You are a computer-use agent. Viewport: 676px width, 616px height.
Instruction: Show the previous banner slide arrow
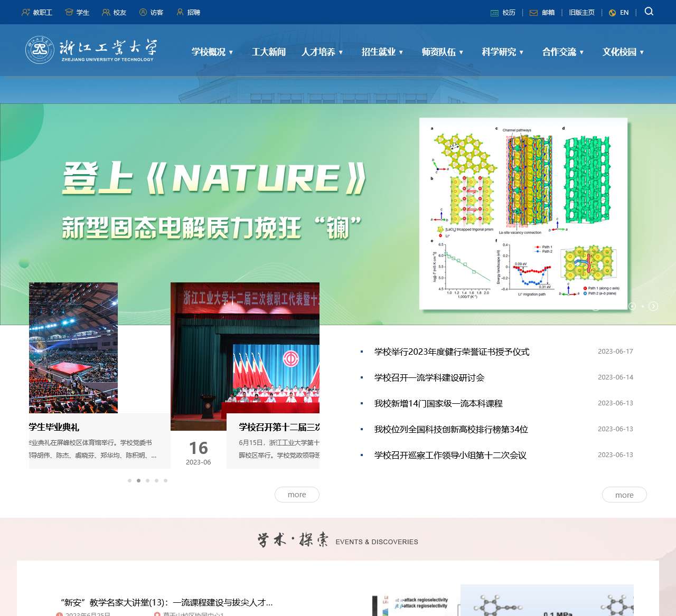point(595,306)
